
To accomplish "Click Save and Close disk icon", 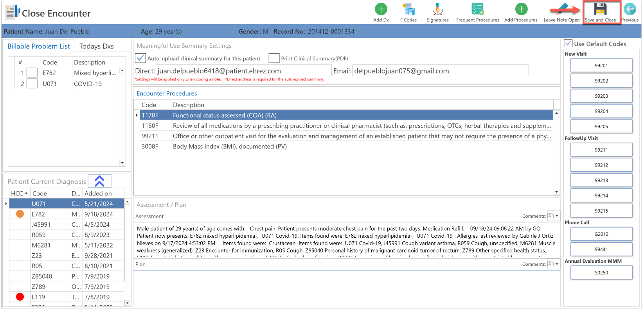I will (x=600, y=9).
